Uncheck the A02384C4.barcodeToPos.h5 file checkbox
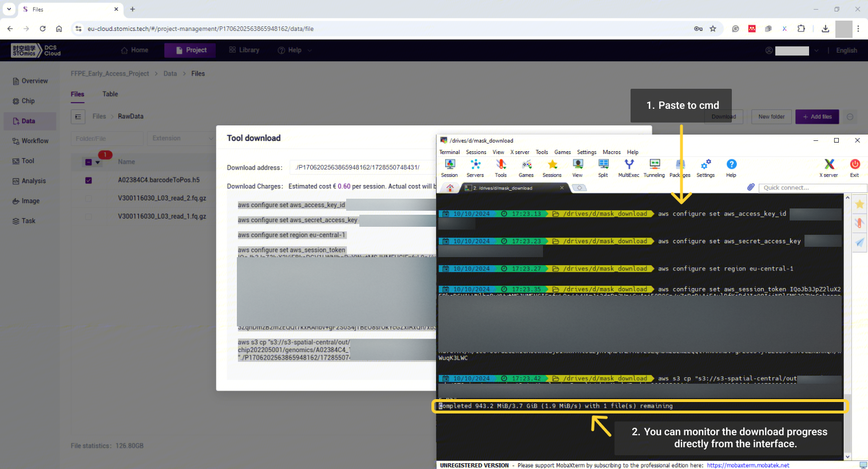This screenshot has height=469, width=868. click(89, 180)
